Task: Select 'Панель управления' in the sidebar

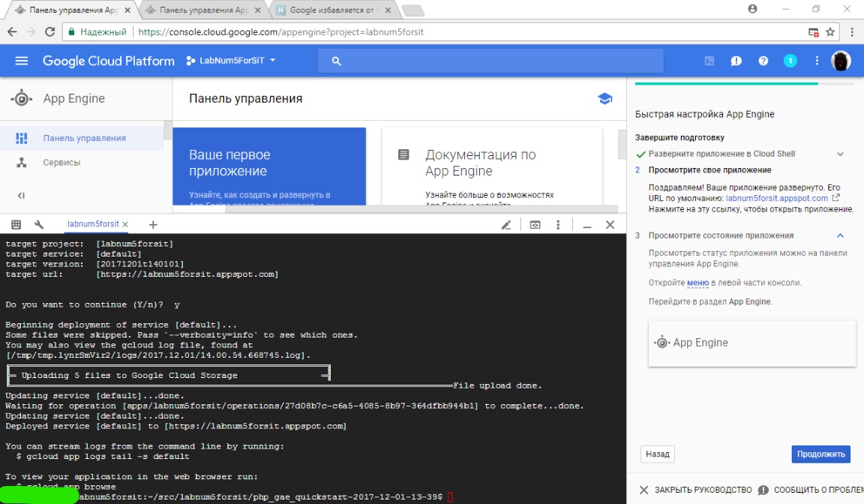Action: tap(82, 138)
